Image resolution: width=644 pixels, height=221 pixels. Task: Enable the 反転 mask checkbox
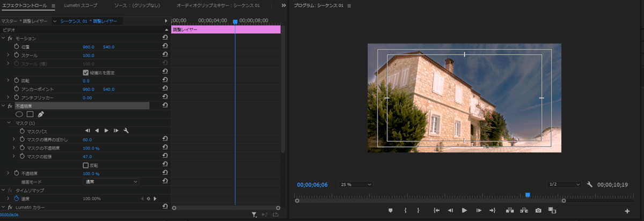(85, 165)
